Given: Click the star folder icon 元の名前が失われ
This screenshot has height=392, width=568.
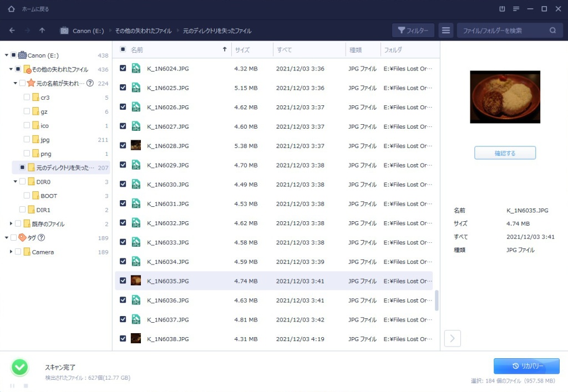Looking at the screenshot, I should [31, 83].
